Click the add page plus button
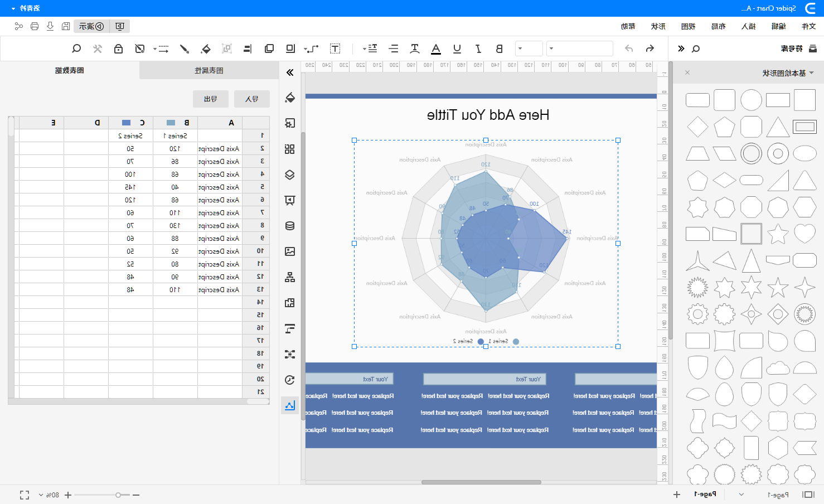 [x=677, y=495]
